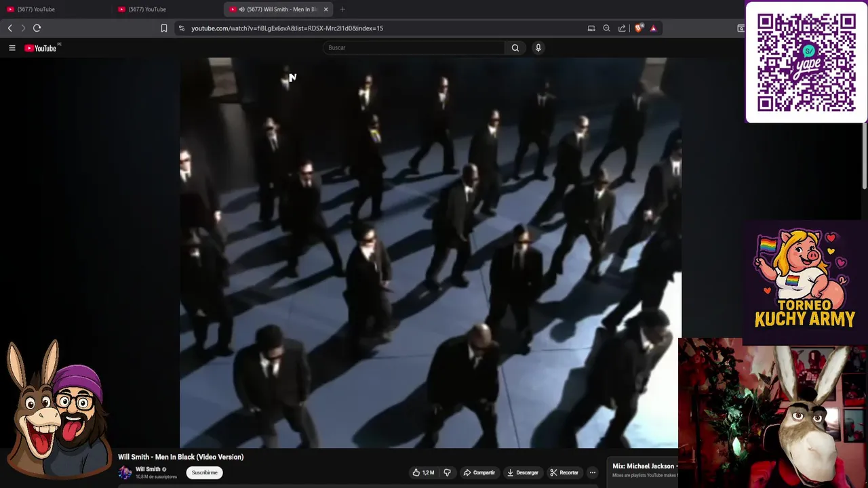
Task: Click the Men In Black video player
Action: 430,252
